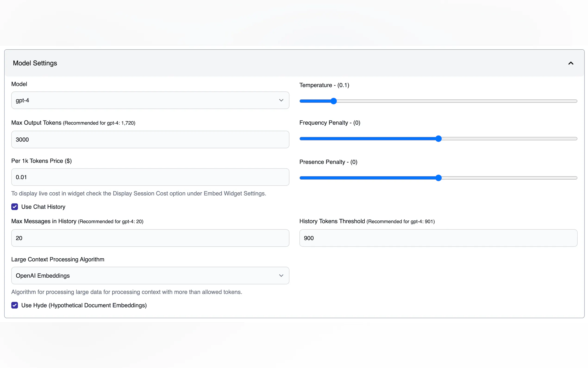Click the Frequency Penalty slider handle
Screen dimensions: 588x368
pyautogui.click(x=438, y=139)
